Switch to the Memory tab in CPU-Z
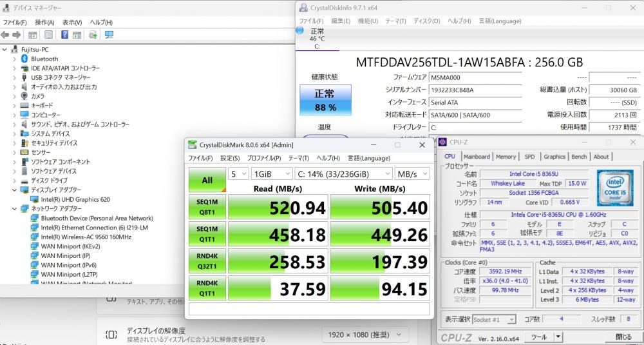644x345 pixels. (506, 157)
